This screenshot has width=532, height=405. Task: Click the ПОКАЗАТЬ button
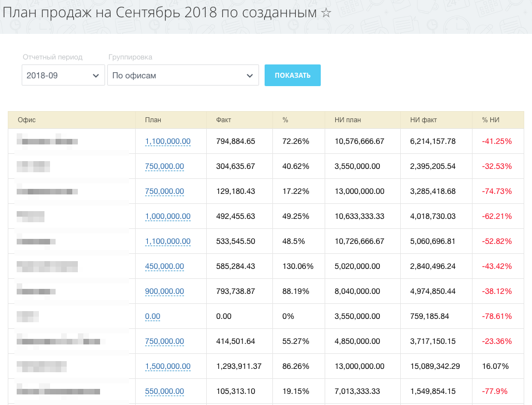(292, 76)
